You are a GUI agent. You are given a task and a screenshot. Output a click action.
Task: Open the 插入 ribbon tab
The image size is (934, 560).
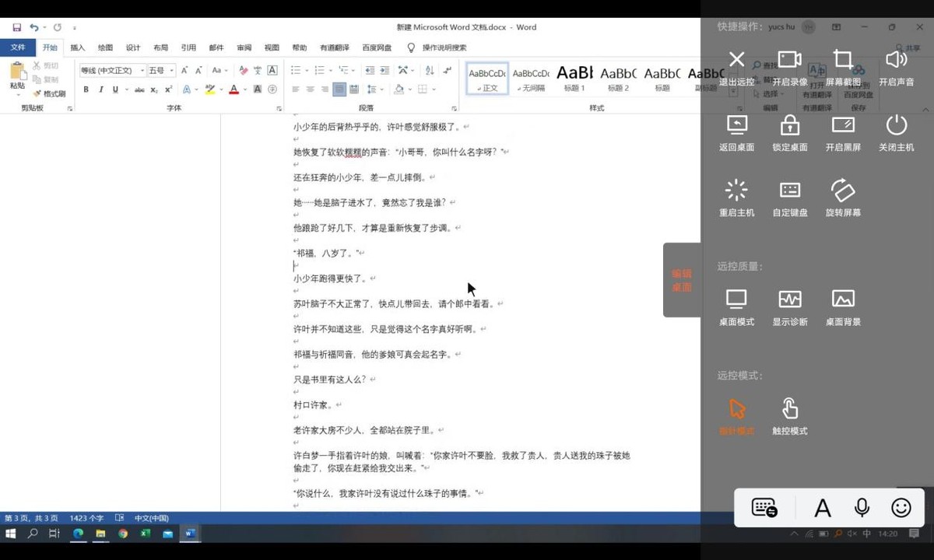(x=78, y=47)
